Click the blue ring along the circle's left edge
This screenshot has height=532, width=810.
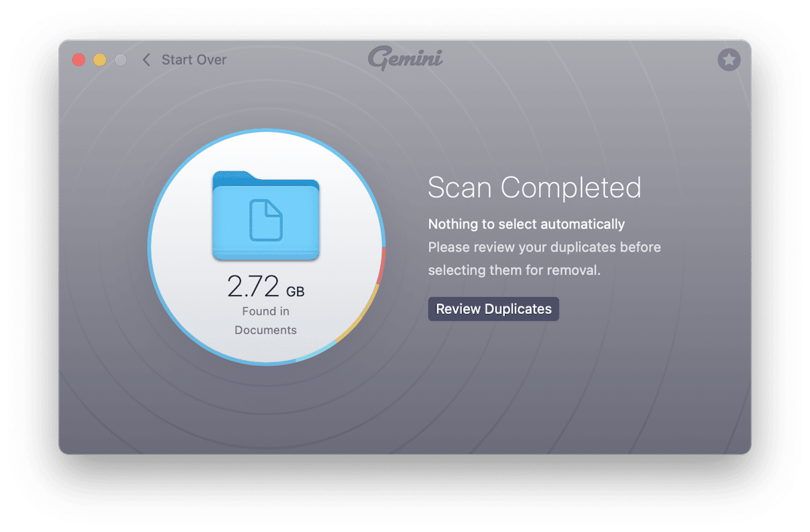(149, 247)
